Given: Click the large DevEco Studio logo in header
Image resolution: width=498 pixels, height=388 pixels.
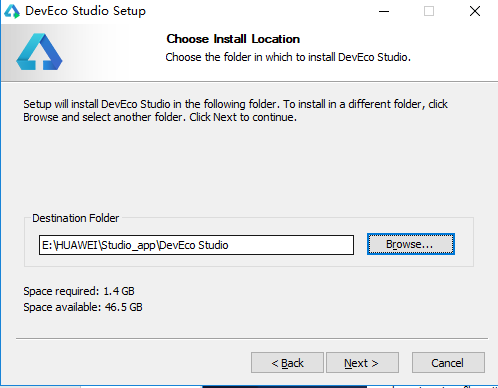Looking at the screenshot, I should [x=39, y=52].
